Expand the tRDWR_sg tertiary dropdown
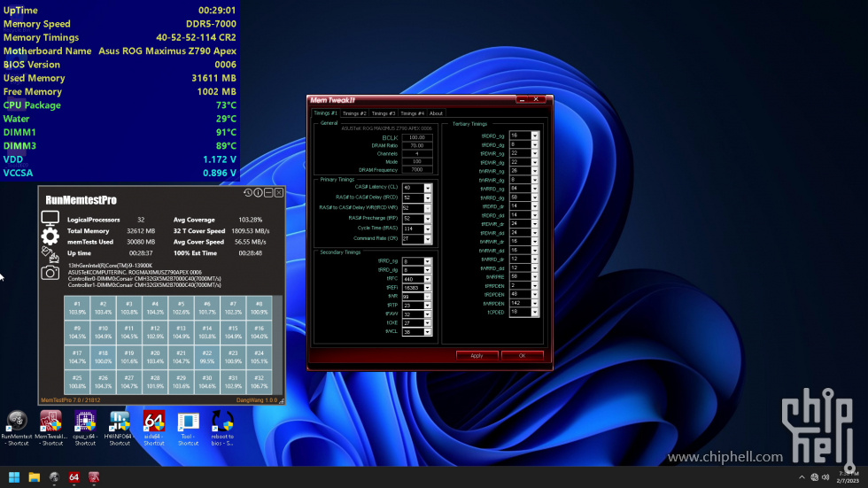Image resolution: width=868 pixels, height=488 pixels. [534, 153]
